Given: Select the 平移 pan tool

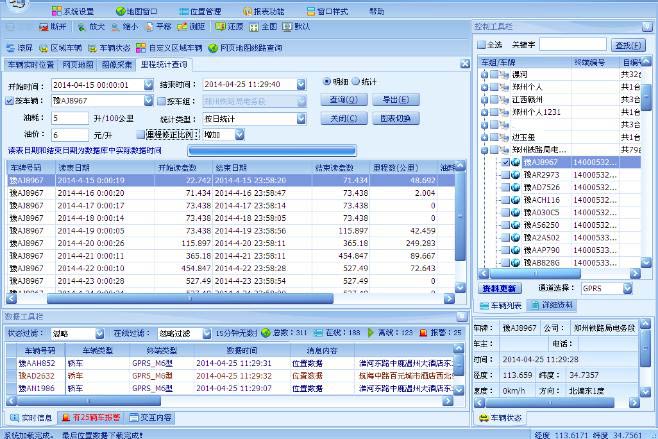Looking at the screenshot, I should [x=157, y=27].
